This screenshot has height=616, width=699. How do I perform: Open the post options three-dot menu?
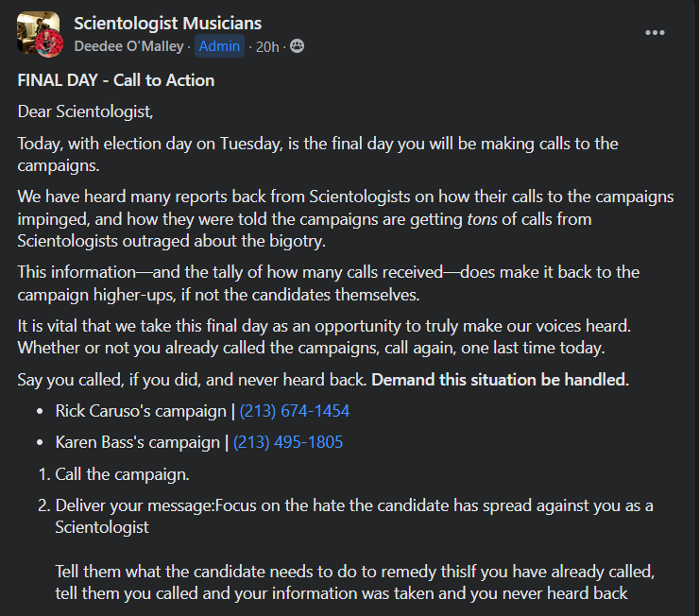[655, 33]
